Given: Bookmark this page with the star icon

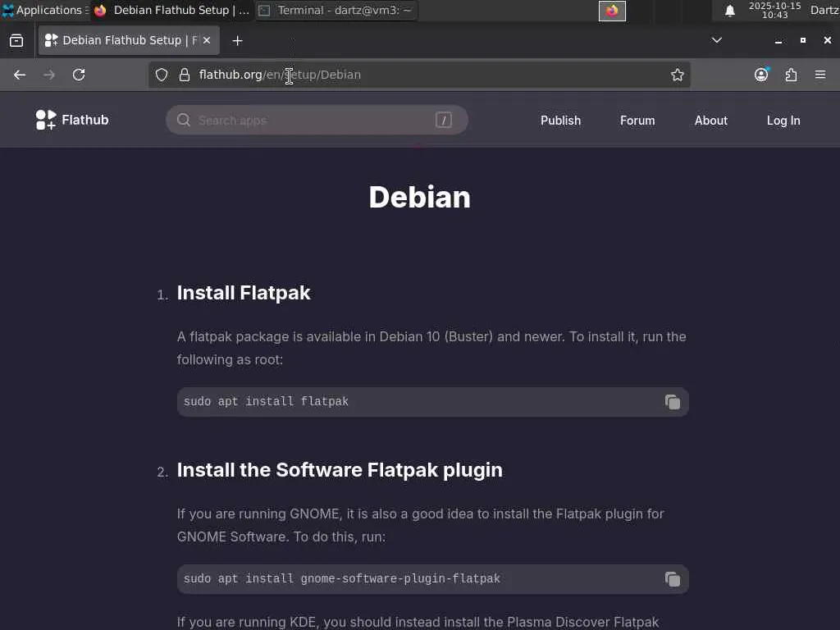Looking at the screenshot, I should coord(677,75).
